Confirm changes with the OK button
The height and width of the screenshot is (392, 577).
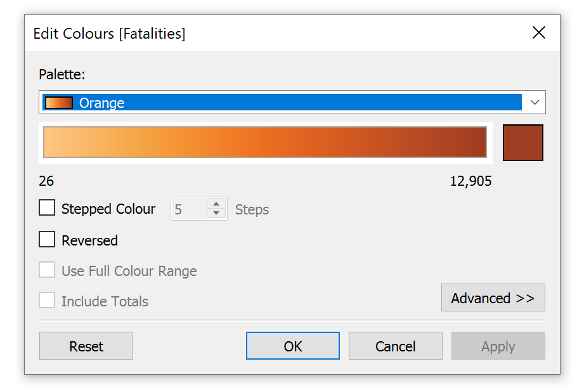coord(293,346)
